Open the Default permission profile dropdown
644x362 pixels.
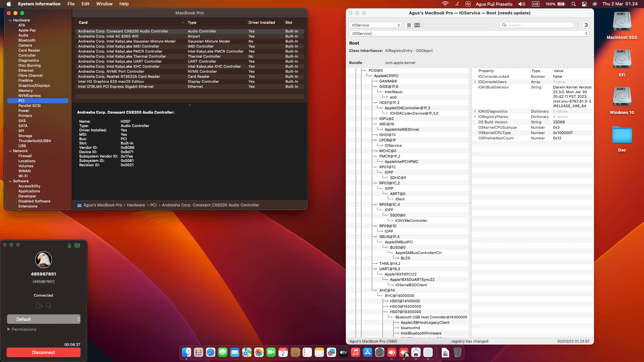coord(44,319)
